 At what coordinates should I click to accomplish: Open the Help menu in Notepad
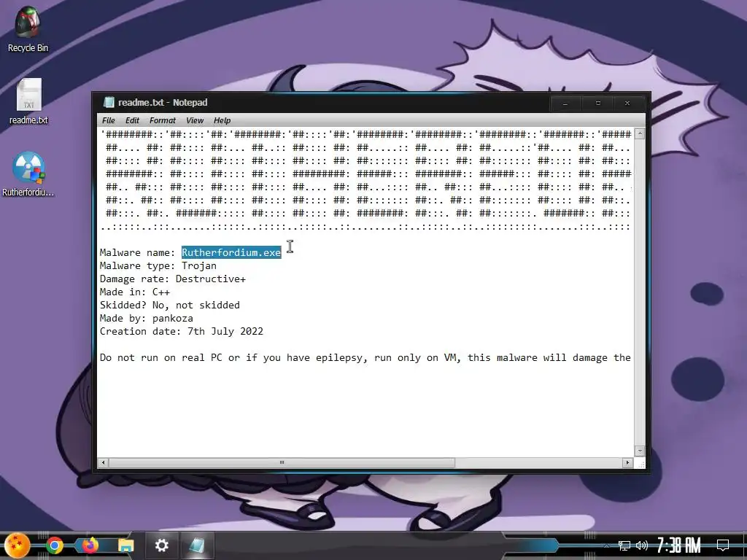tap(222, 120)
